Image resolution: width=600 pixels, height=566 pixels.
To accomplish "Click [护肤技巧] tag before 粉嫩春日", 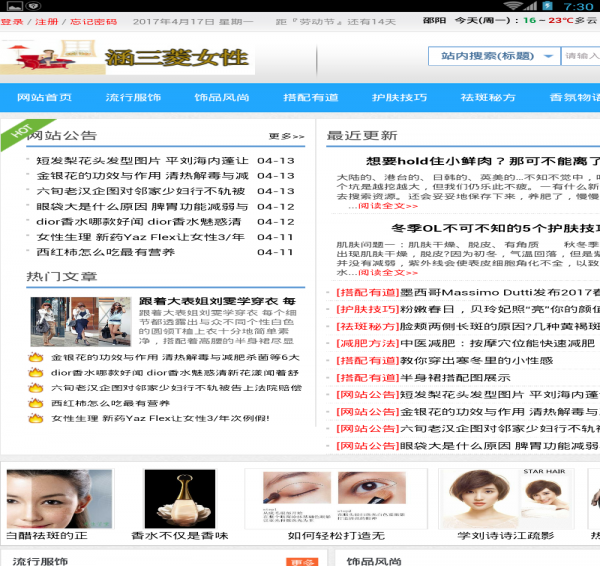I will coord(368,309).
